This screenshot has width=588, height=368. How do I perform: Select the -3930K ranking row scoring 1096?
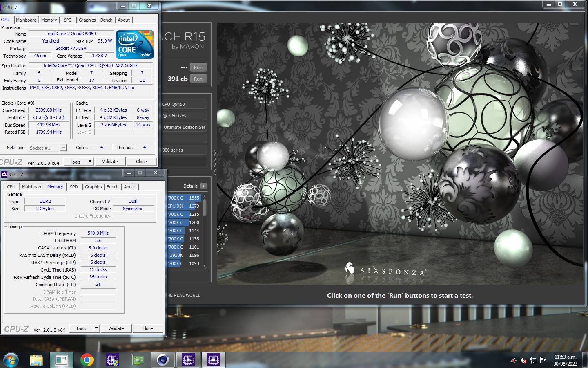point(184,255)
